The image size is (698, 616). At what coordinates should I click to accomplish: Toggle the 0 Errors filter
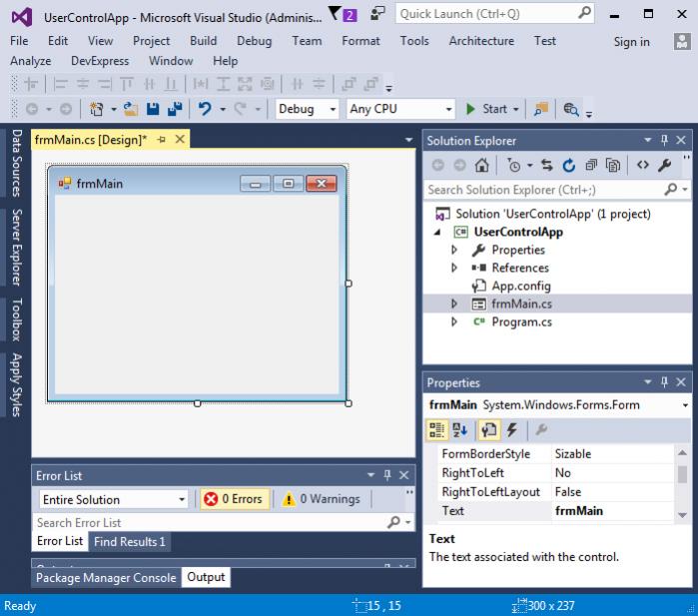(x=234, y=499)
